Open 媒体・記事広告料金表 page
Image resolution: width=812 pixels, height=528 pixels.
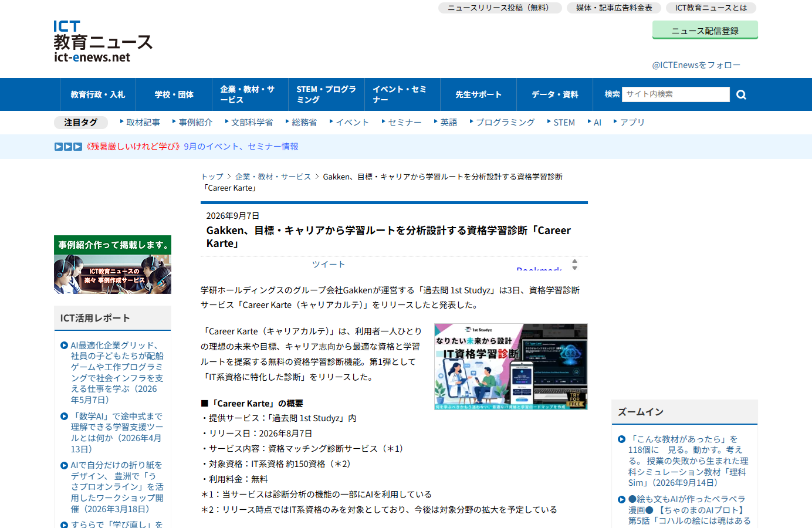pyautogui.click(x=614, y=8)
